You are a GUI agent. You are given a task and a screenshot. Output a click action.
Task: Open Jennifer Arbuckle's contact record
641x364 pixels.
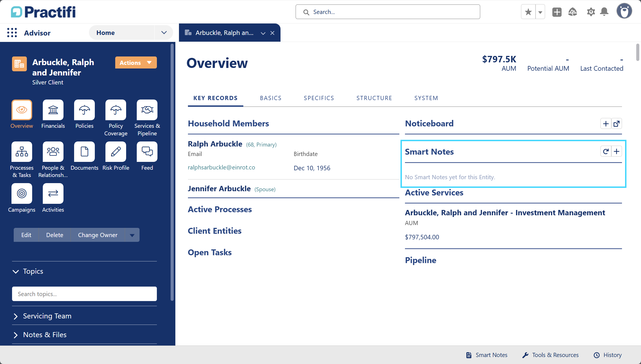click(x=219, y=189)
